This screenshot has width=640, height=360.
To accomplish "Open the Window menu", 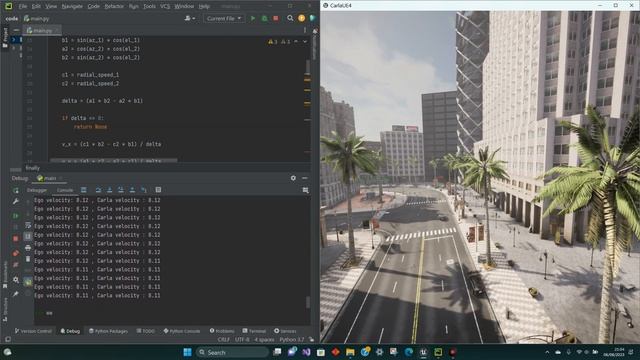I will (184, 7).
